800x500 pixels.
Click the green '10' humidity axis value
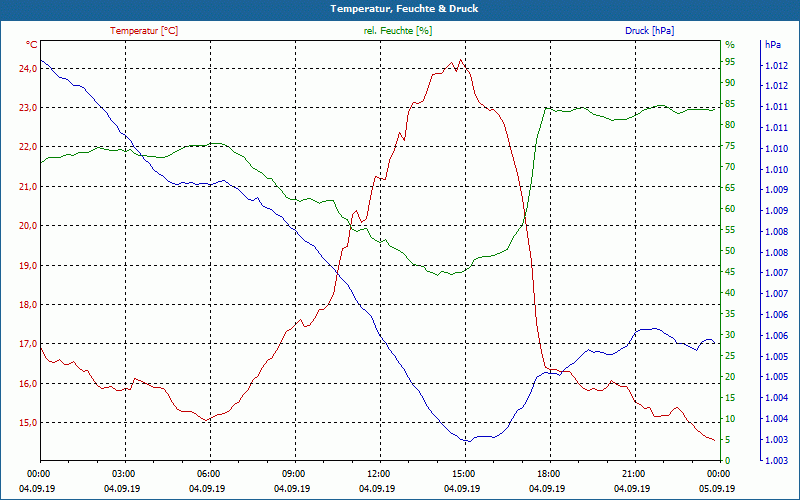[730, 419]
